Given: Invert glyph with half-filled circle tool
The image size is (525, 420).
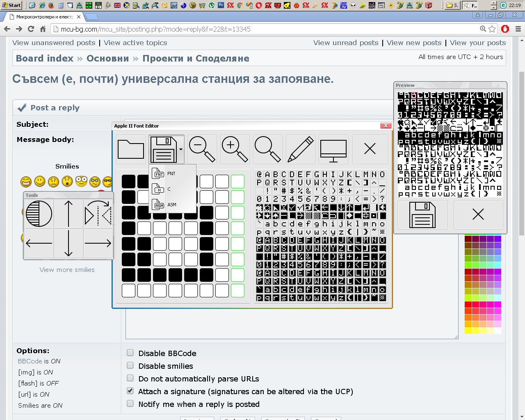Looking at the screenshot, I should click(39, 214).
